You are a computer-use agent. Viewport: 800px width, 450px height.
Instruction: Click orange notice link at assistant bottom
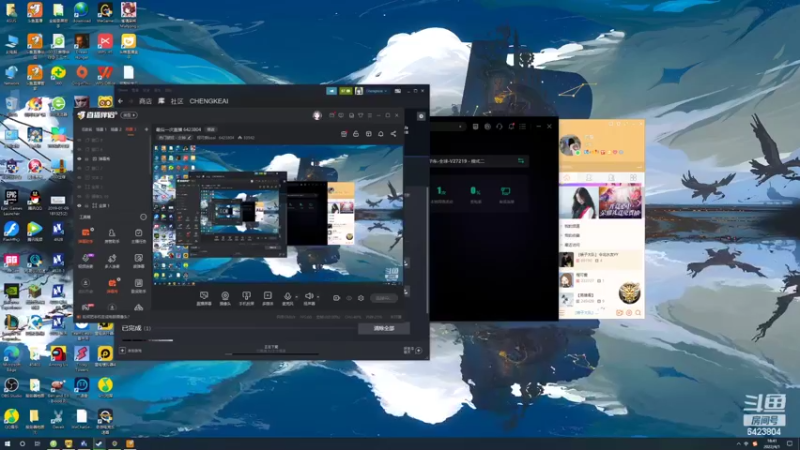pos(103,317)
